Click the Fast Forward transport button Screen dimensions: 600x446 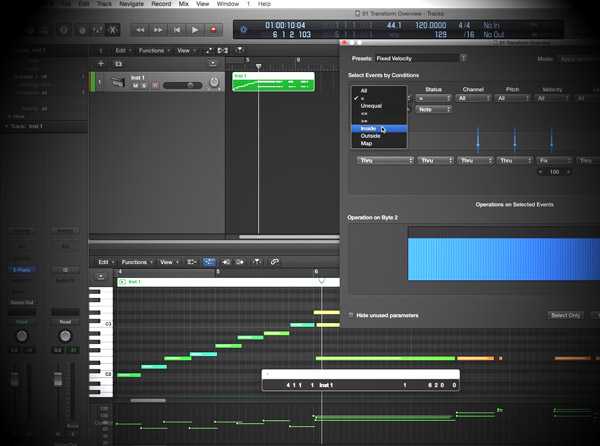158,29
